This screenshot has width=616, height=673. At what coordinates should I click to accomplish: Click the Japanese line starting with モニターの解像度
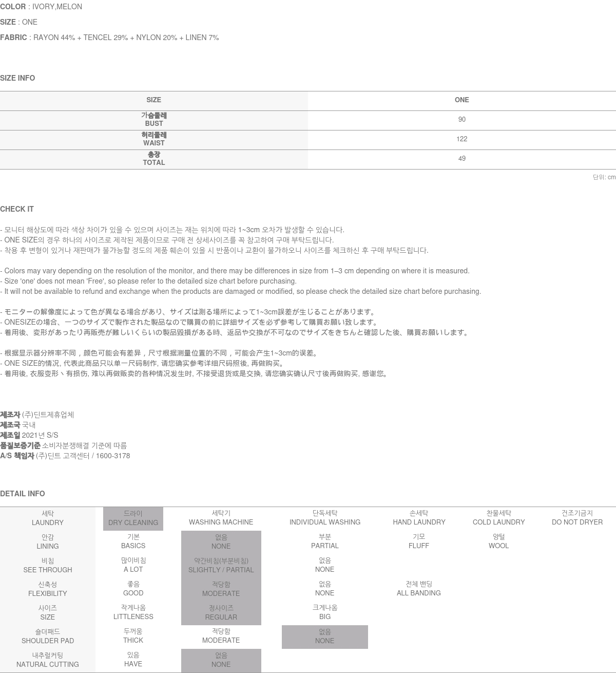click(188, 312)
